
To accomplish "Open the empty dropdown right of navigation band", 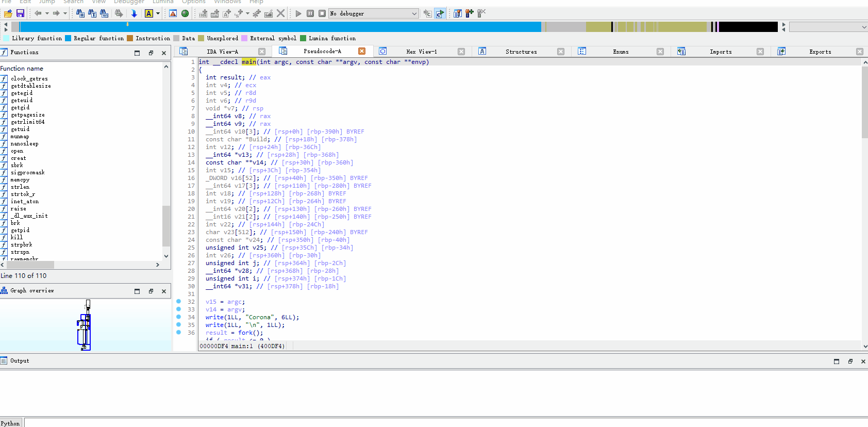I will (x=828, y=27).
